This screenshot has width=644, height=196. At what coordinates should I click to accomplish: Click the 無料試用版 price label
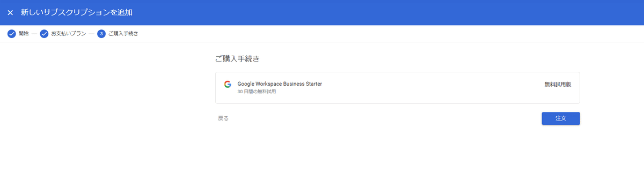[558, 85]
